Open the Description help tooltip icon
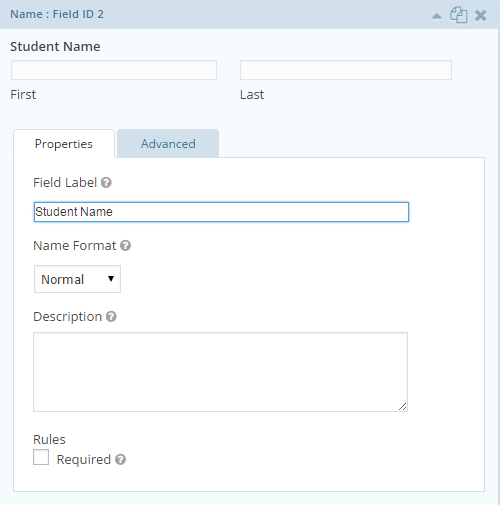Image resolution: width=500 pixels, height=505 pixels. [x=111, y=317]
